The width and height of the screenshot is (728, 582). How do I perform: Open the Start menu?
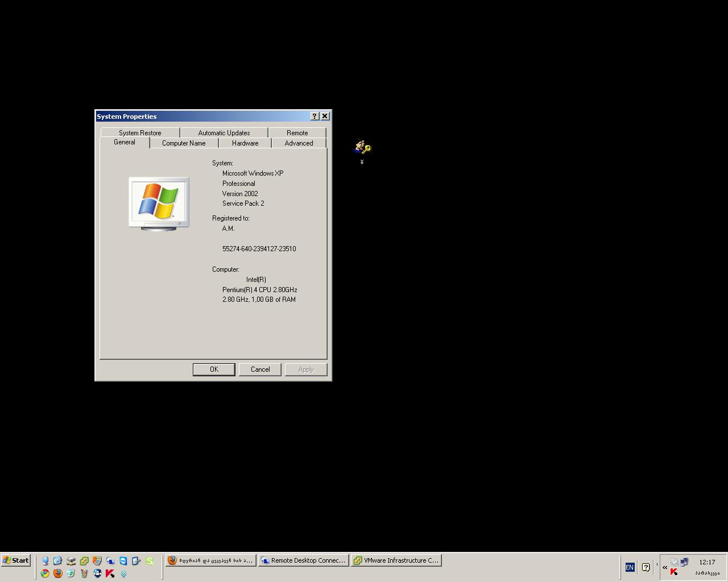point(16,560)
